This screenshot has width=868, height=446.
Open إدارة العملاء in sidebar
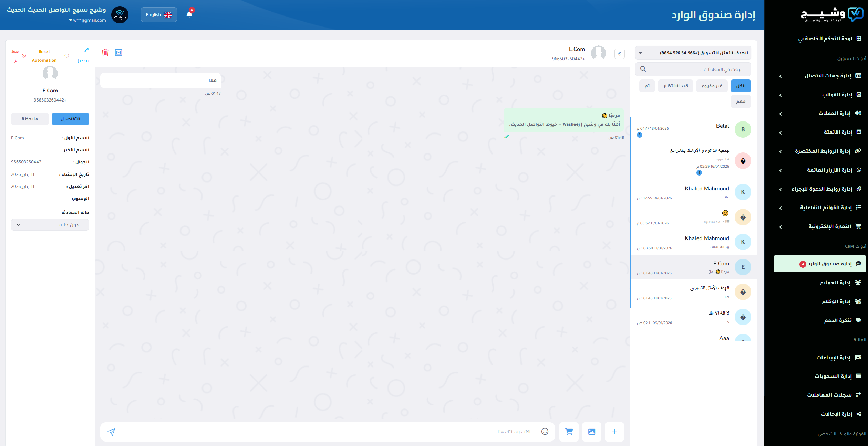835,283
